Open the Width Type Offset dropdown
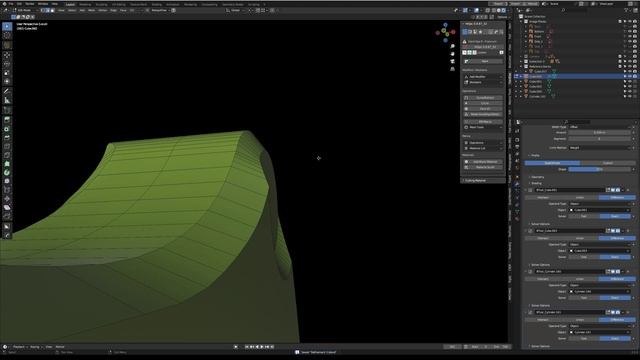This screenshot has width=640, height=360. (x=599, y=127)
